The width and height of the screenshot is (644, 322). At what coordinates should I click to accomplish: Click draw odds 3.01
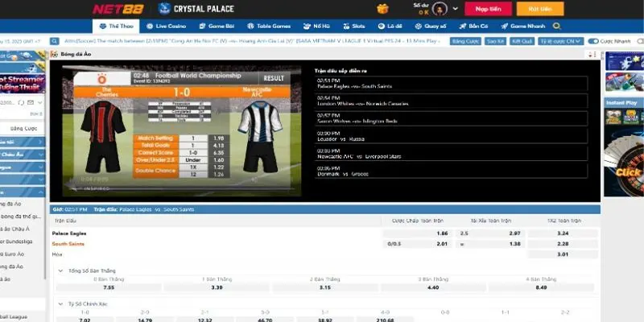pyautogui.click(x=563, y=254)
